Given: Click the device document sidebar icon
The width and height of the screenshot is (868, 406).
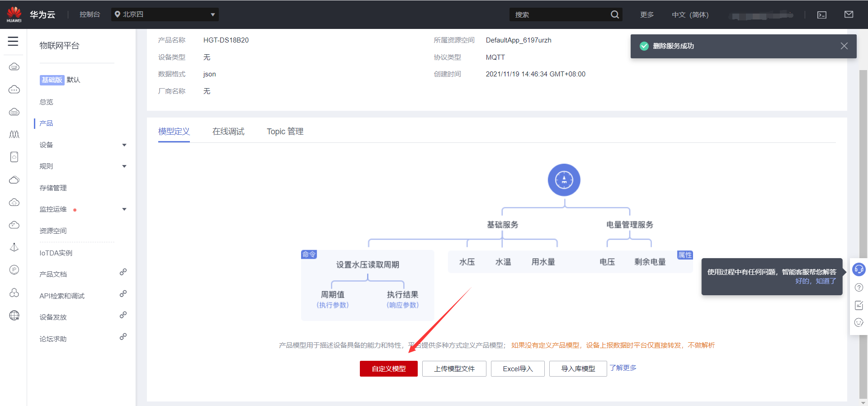Looking at the screenshot, I should [x=14, y=157].
